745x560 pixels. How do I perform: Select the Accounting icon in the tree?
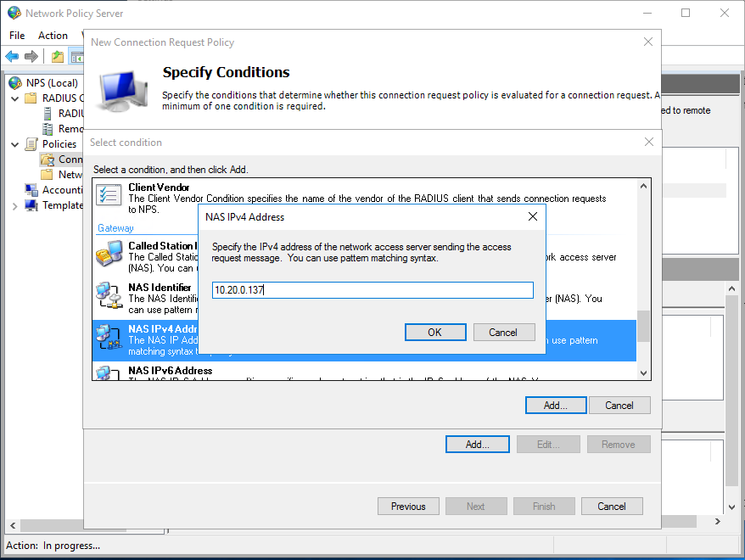click(31, 189)
